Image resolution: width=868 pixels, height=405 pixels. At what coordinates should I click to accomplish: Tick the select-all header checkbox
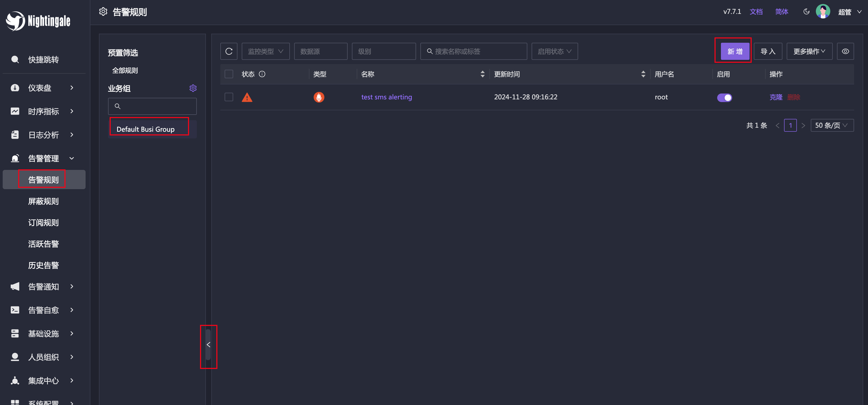(229, 74)
